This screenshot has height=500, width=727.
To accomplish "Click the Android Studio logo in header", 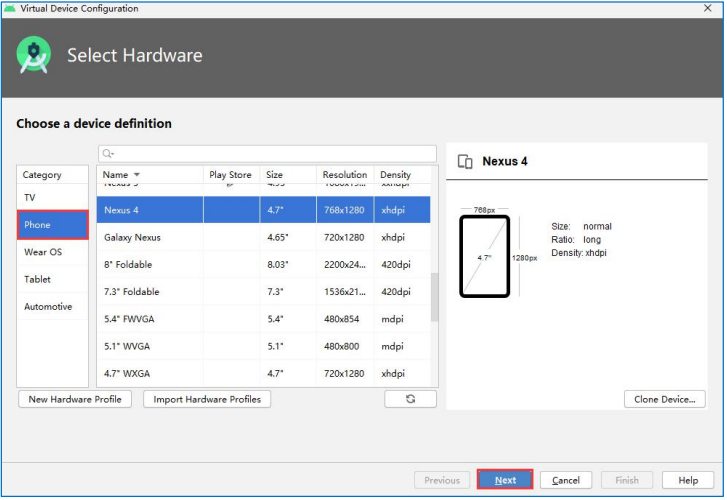I will click(34, 55).
